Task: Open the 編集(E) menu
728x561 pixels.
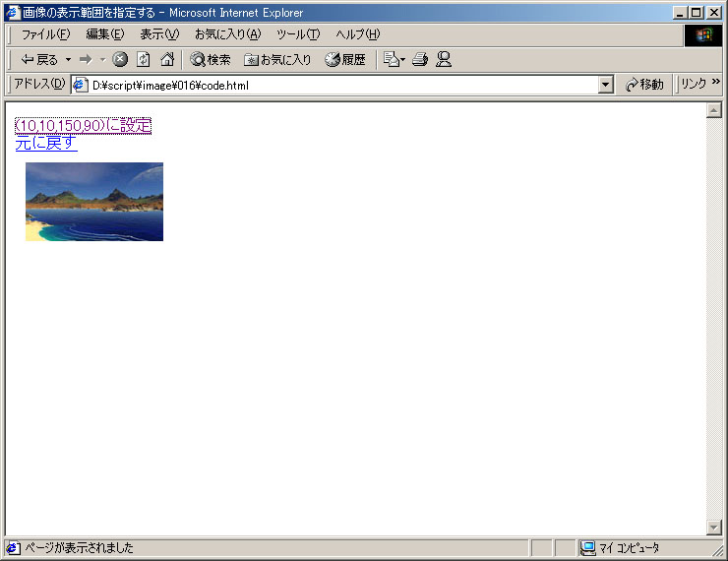Action: tap(105, 34)
